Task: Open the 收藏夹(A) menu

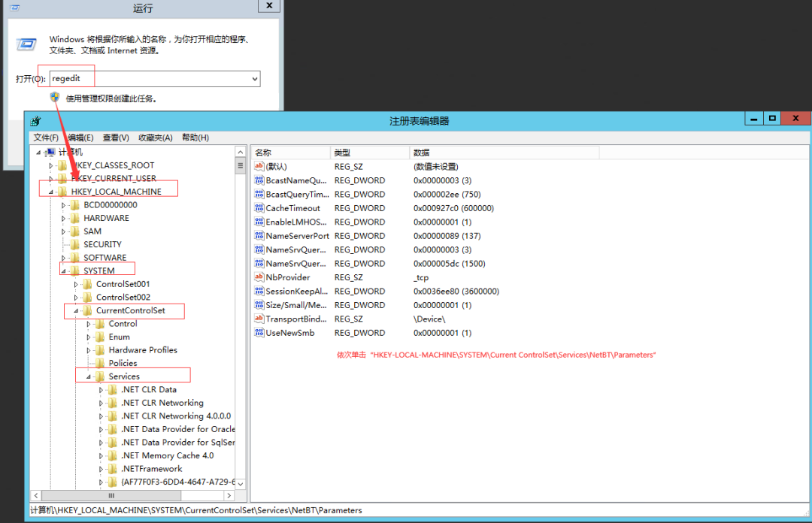Action: click(155, 138)
